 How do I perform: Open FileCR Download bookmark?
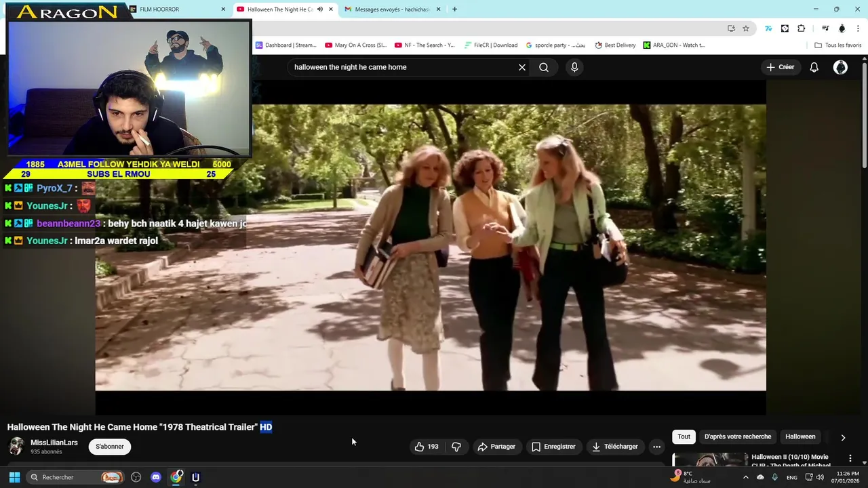point(491,45)
